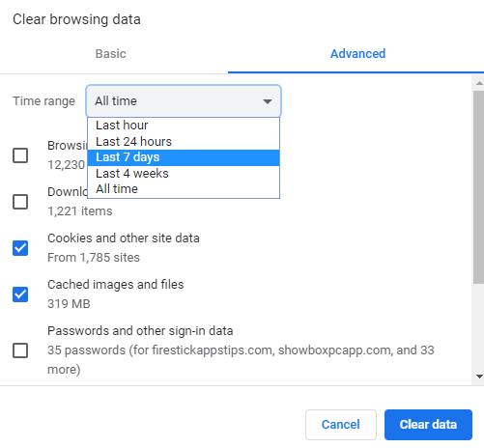Select the Advanced tab

(x=357, y=54)
